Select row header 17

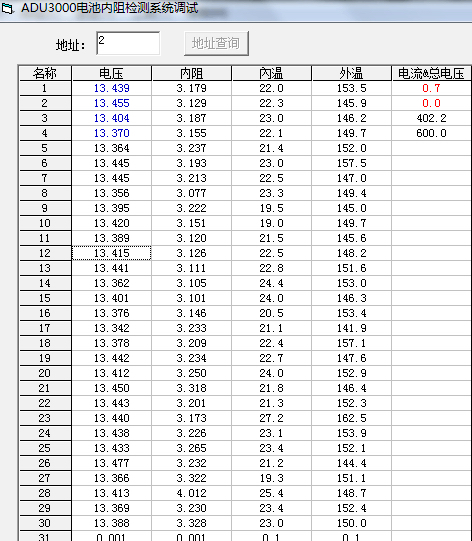point(45,328)
